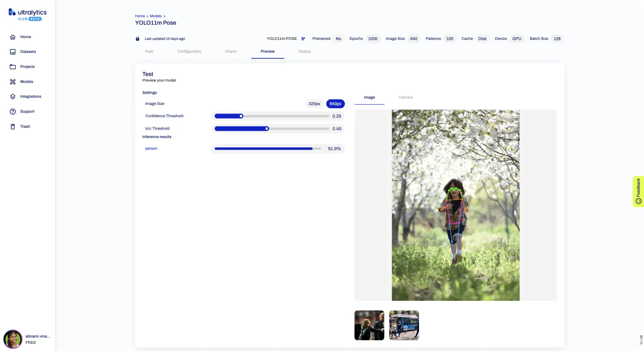Screen dimensions: 644x351
Task: Click the 91.9% confidence value
Action: pyautogui.click(x=334, y=148)
